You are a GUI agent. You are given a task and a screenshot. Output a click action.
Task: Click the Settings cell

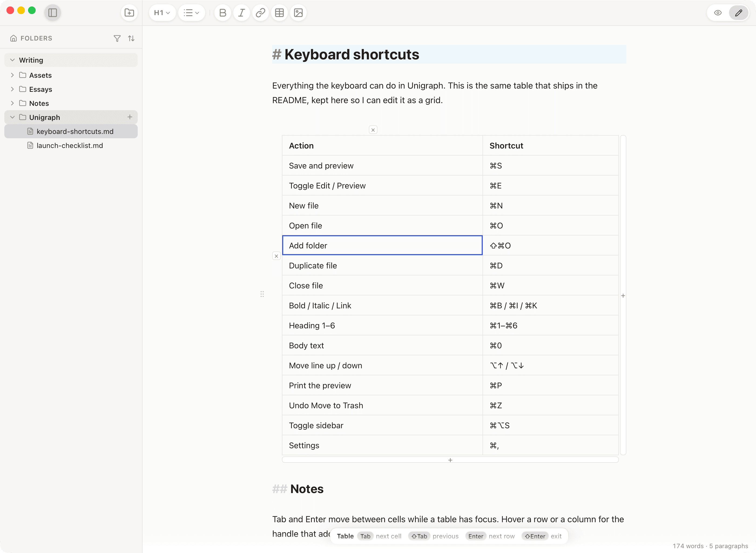click(383, 445)
